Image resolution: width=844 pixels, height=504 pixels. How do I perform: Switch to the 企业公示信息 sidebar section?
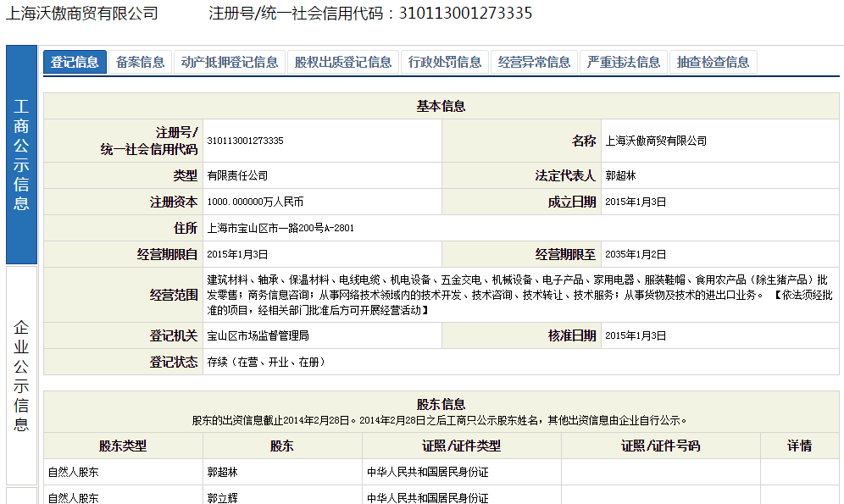tap(21, 375)
